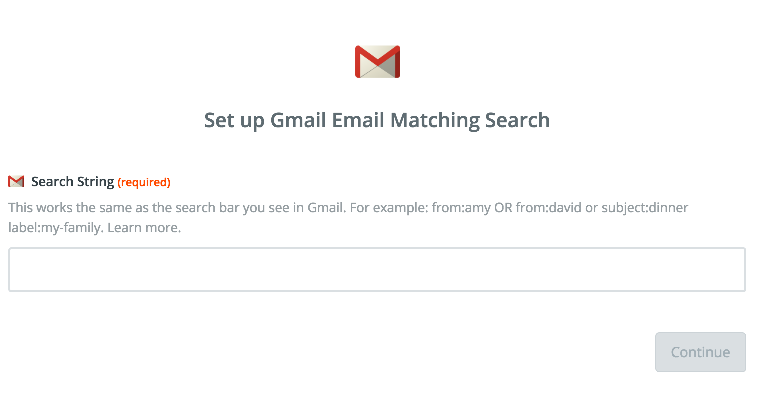This screenshot has width=765, height=400.
Task: Focus the Search String text box
Action: pyautogui.click(x=377, y=270)
